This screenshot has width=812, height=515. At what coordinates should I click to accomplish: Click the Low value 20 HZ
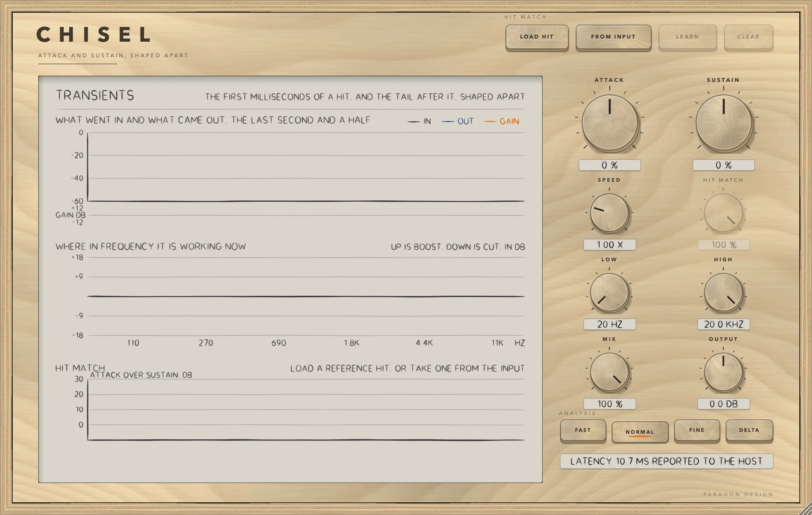609,324
